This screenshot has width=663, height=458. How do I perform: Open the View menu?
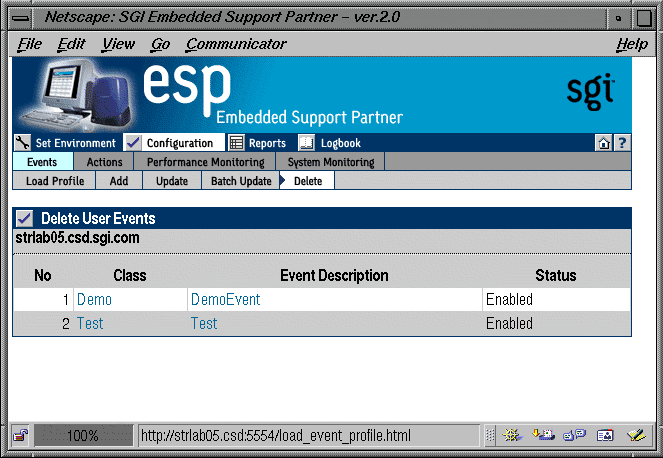[118, 44]
